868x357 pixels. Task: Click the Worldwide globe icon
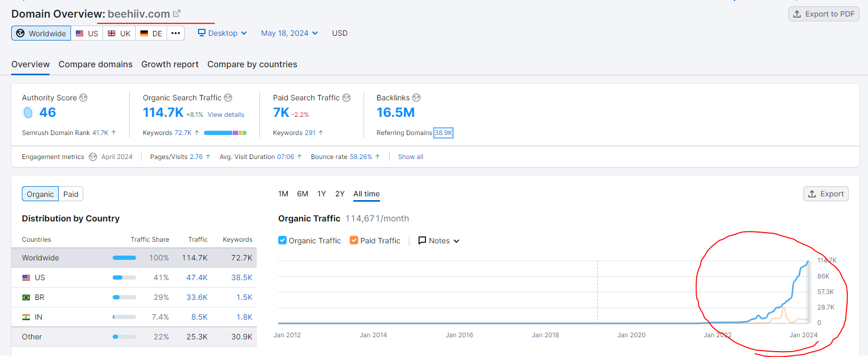pyautogui.click(x=20, y=33)
